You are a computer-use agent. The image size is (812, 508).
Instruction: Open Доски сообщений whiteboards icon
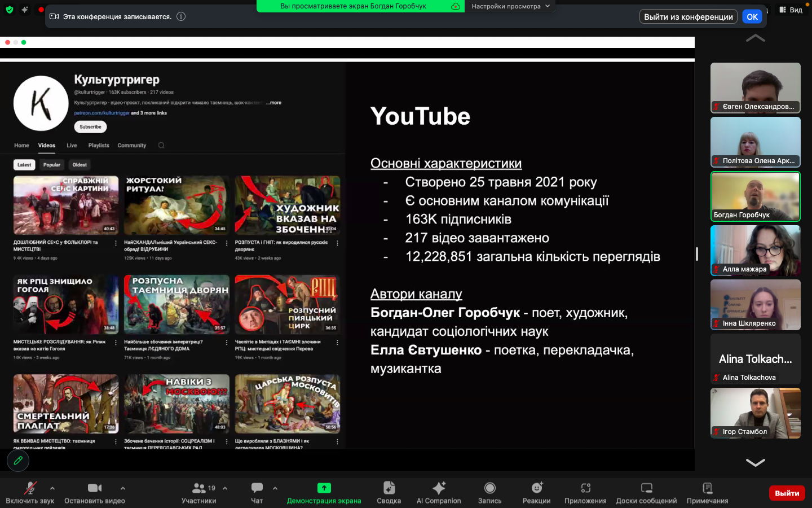pos(646,489)
